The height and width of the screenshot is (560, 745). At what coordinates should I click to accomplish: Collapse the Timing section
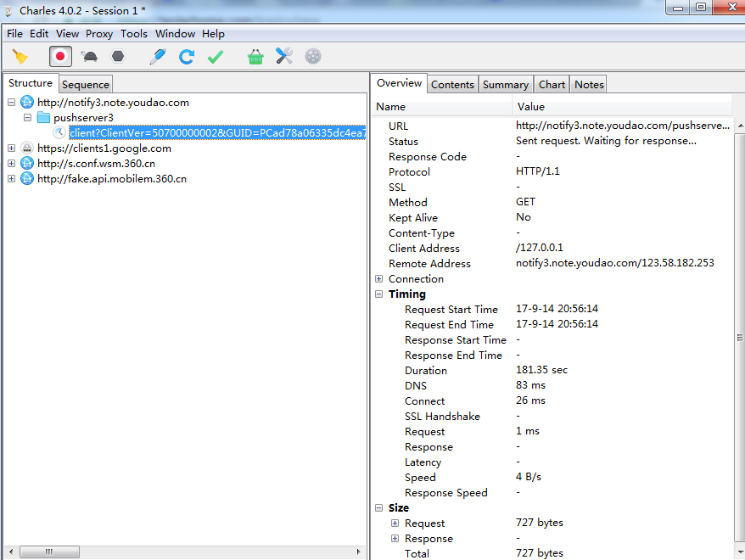click(x=378, y=294)
